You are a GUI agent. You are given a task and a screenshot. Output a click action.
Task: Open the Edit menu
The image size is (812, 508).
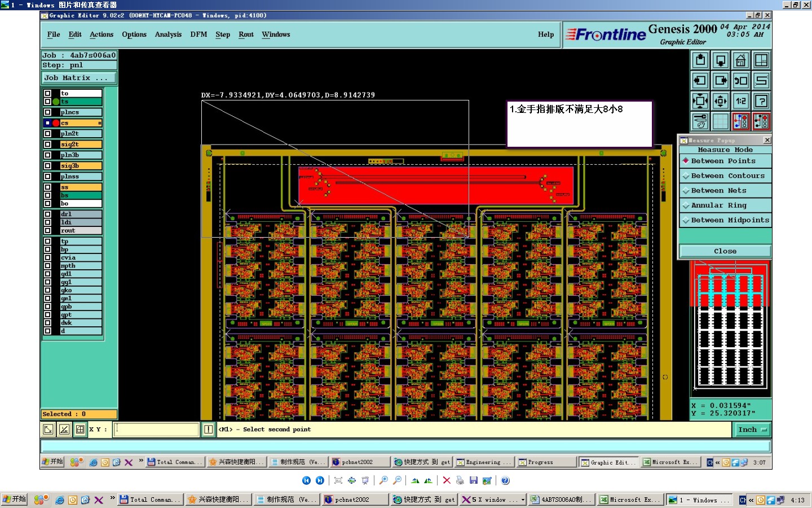tap(75, 34)
